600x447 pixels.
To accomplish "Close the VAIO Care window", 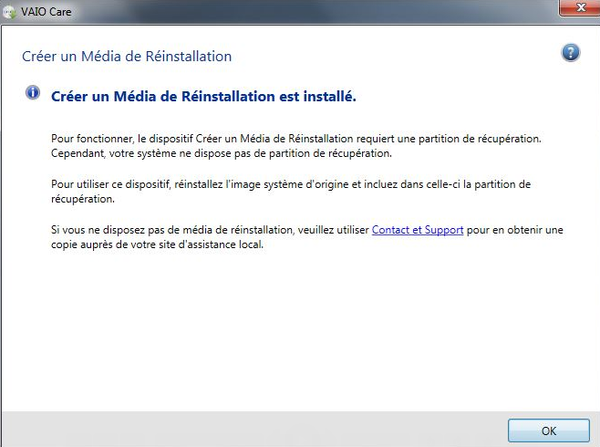I will (580, 8).
